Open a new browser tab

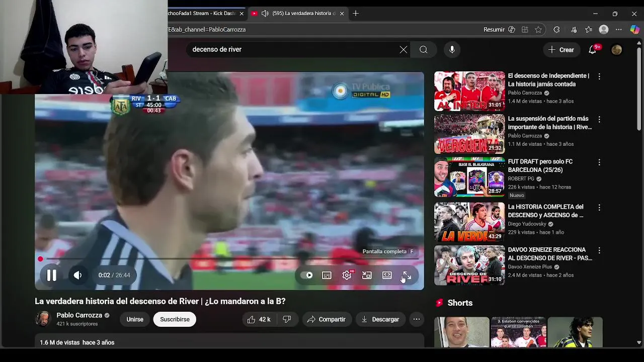click(356, 14)
